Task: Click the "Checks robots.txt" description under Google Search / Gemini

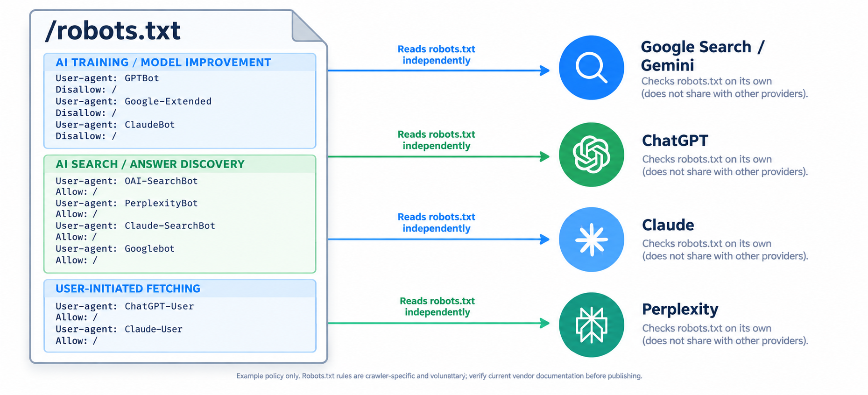Action: [725, 87]
